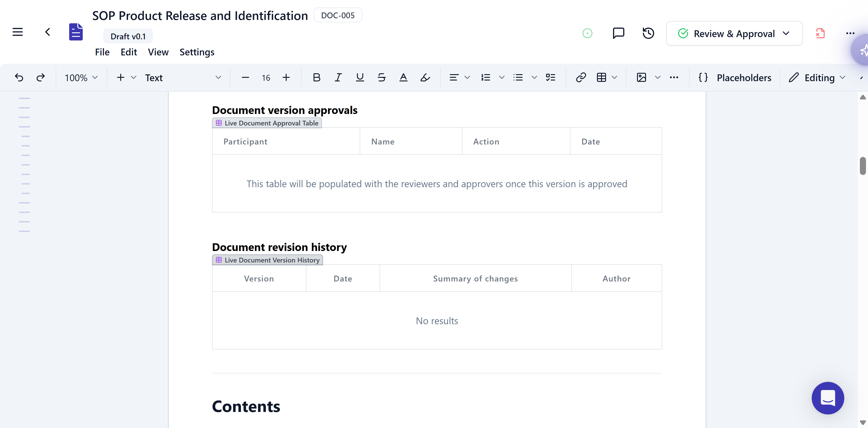The height and width of the screenshot is (428, 868).
Task: Click the Document version approvals heading
Action: [285, 110]
